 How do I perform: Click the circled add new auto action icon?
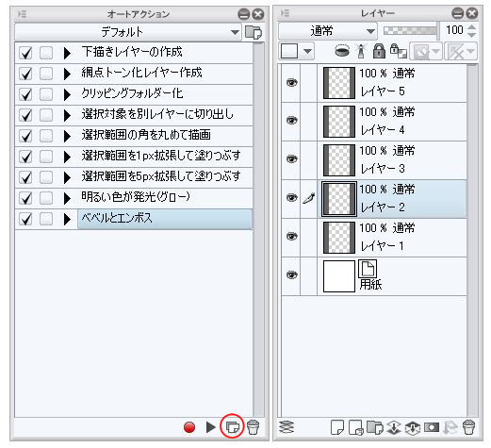click(233, 427)
